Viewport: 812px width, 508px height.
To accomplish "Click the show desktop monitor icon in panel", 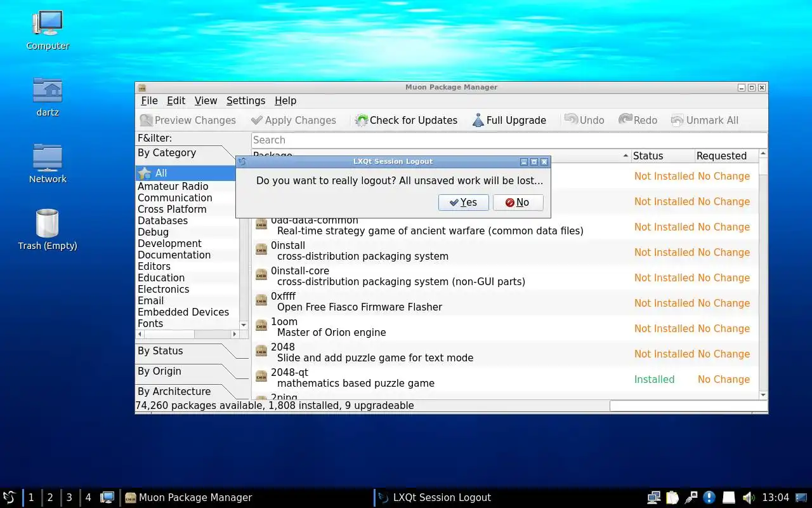I will [108, 497].
